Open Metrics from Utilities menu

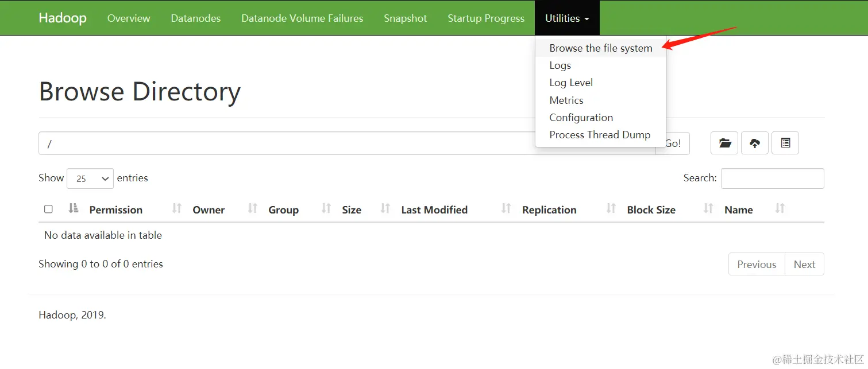tap(566, 100)
